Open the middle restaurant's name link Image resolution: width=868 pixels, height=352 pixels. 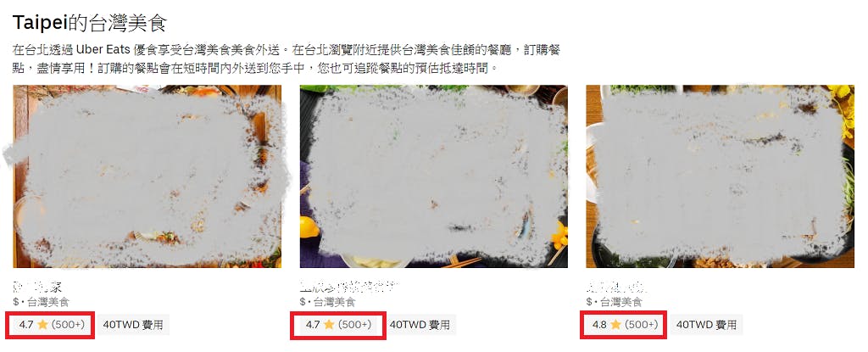(349, 288)
